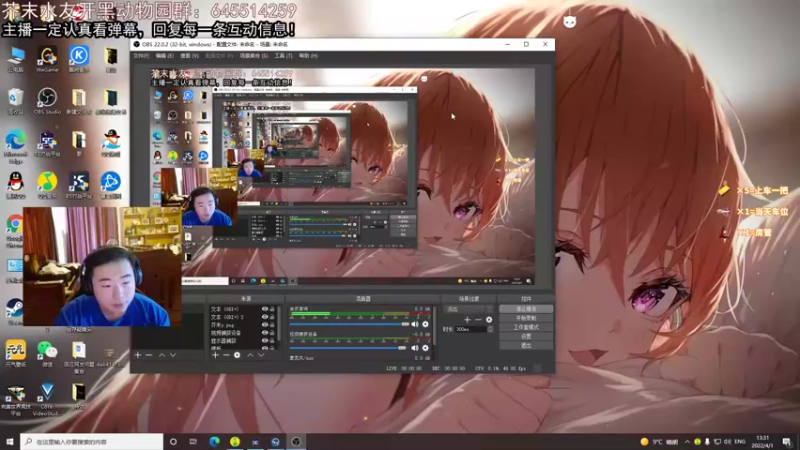Add a new source with the plus icon

tap(215, 355)
